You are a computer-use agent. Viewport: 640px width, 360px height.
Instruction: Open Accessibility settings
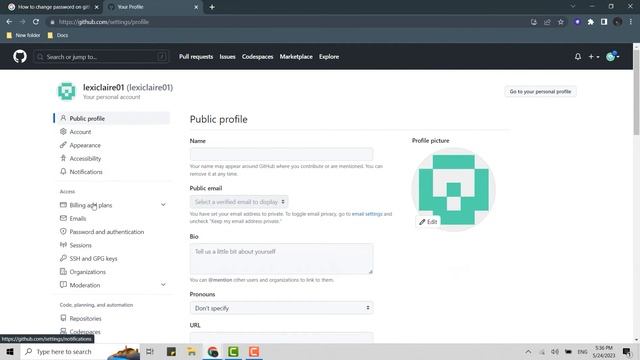pos(85,158)
